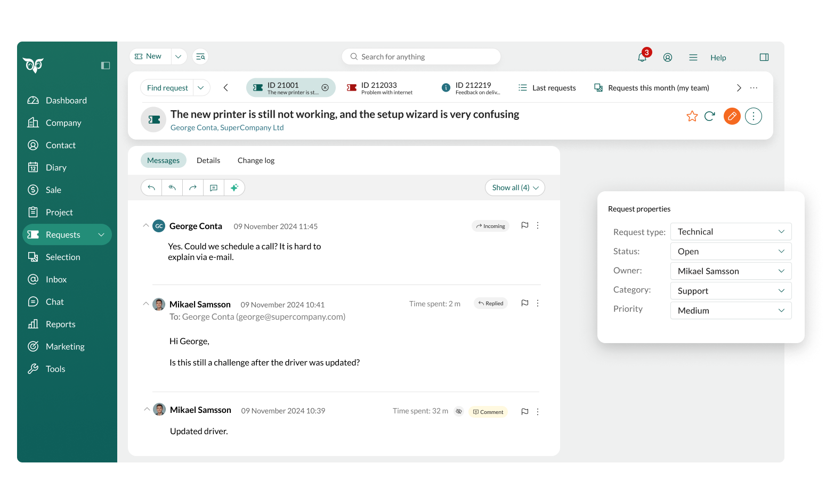This screenshot has height=504, width=826.
Task: Open the Status dropdown showing Open
Action: point(730,251)
